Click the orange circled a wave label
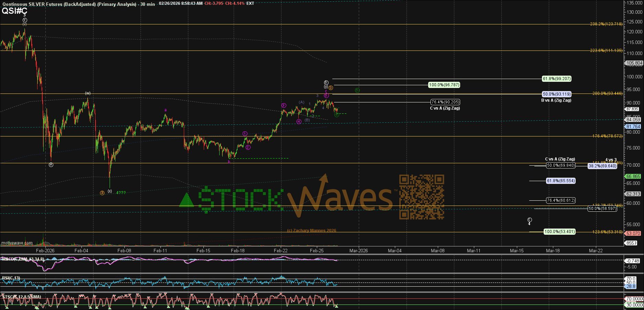The height and width of the screenshot is (310, 644). tap(102, 193)
